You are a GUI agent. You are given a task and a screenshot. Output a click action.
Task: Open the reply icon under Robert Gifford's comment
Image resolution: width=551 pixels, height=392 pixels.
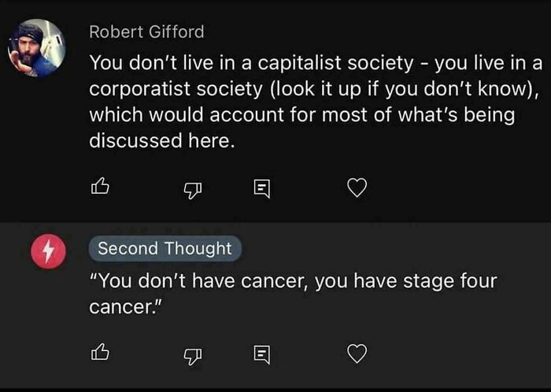pyautogui.click(x=261, y=187)
